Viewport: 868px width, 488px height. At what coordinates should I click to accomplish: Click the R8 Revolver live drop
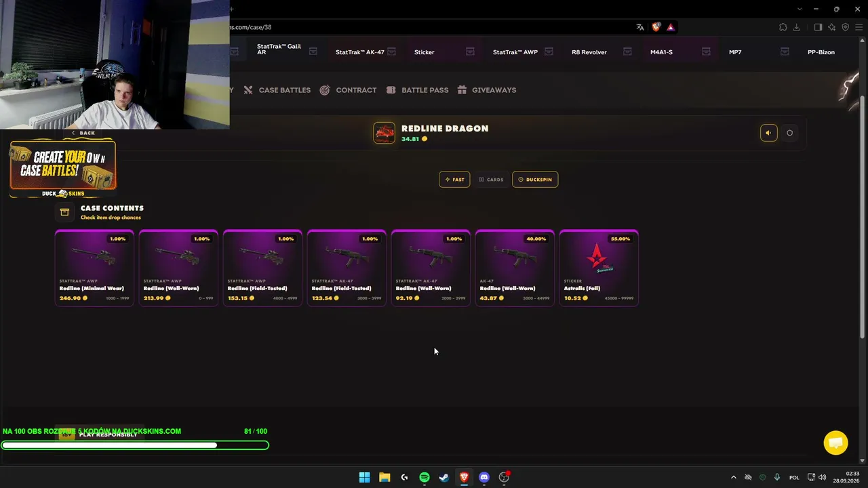[589, 52]
